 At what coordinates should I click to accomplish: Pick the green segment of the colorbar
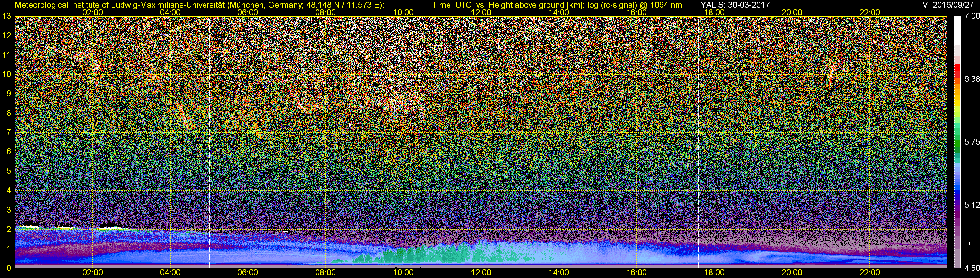[x=957, y=147]
